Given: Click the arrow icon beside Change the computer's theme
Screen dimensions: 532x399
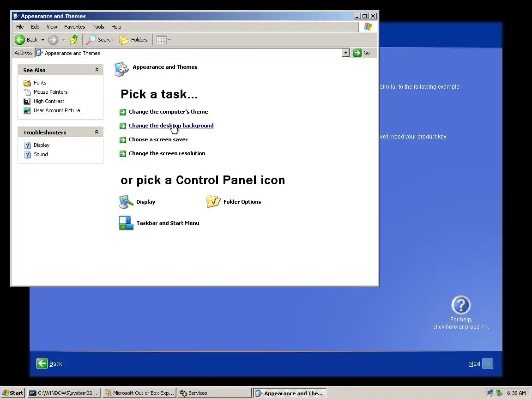Looking at the screenshot, I should point(123,112).
